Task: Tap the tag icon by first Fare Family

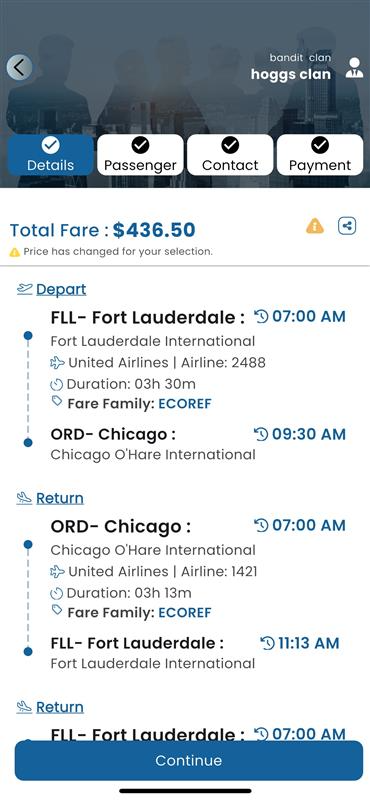Action: 57,401
